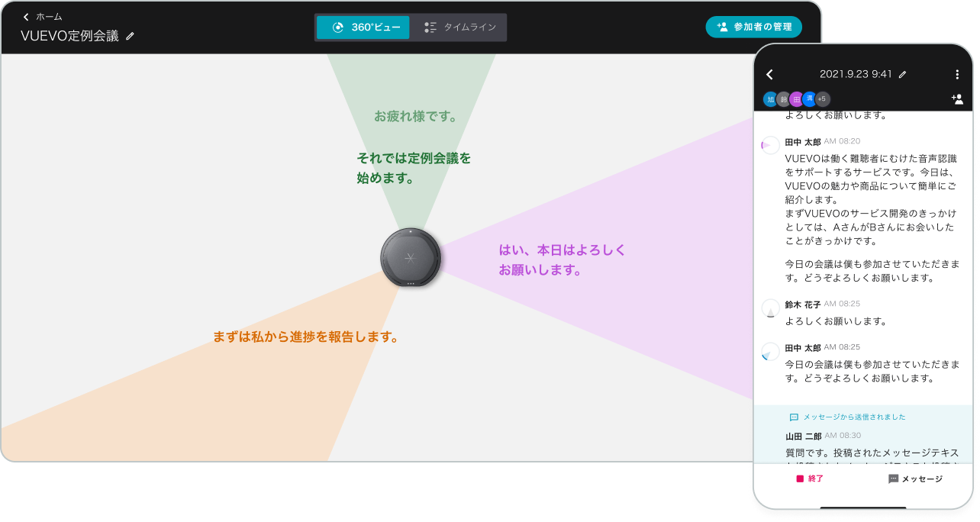Open the メッセージ button on the phone

pyautogui.click(x=915, y=479)
